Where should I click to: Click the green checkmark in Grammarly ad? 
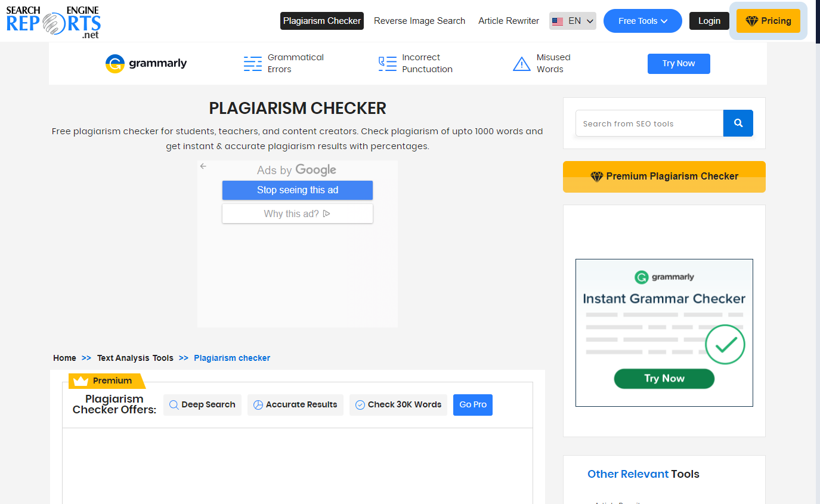[x=725, y=344]
